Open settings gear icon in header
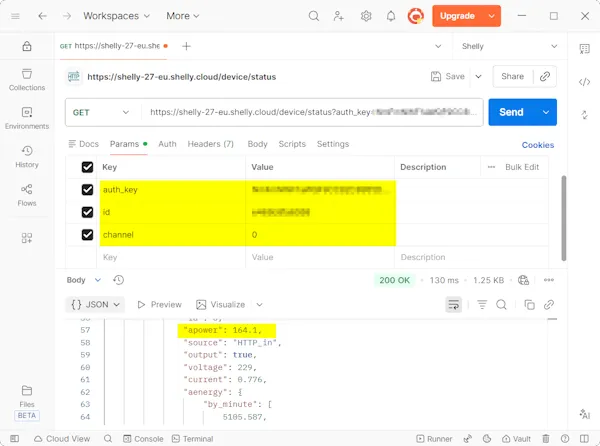The width and height of the screenshot is (600, 446). point(366,16)
